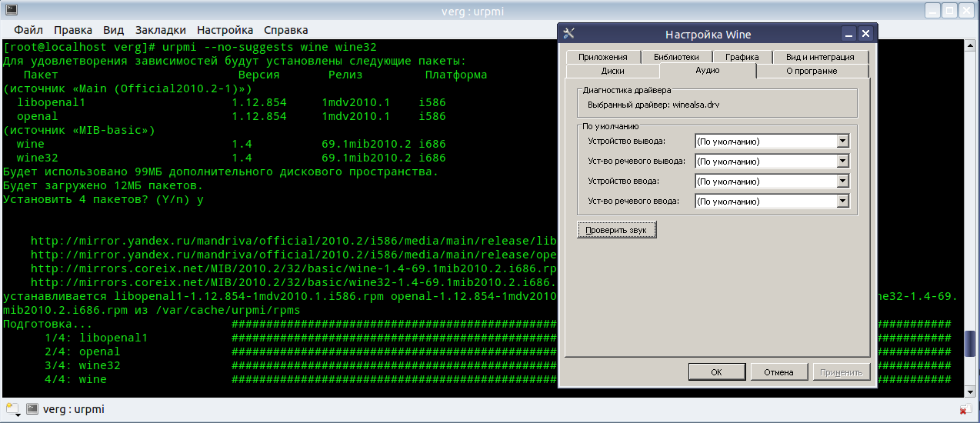The width and height of the screenshot is (980, 423).
Task: Maximize the Konsole terminal window
Action: point(949,10)
